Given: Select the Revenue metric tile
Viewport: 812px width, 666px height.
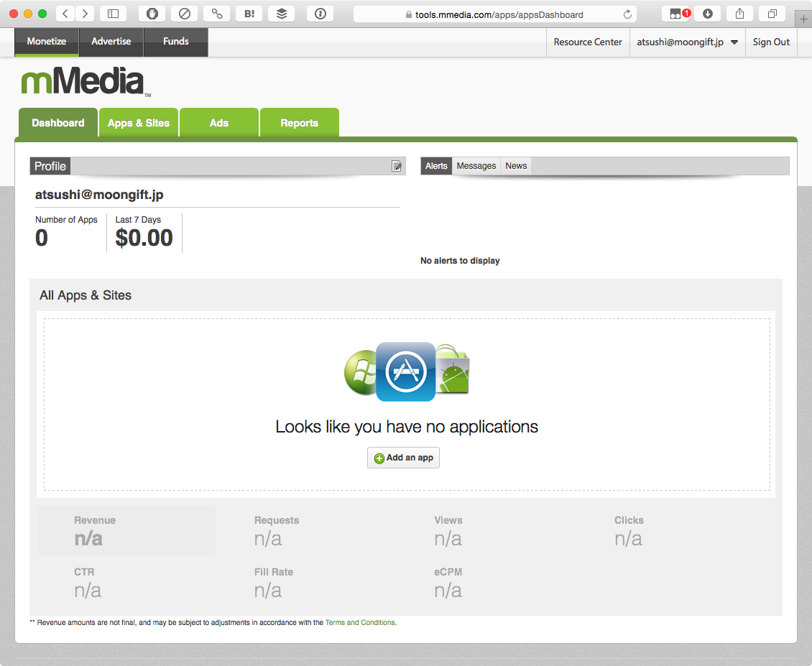Looking at the screenshot, I should pyautogui.click(x=127, y=531).
